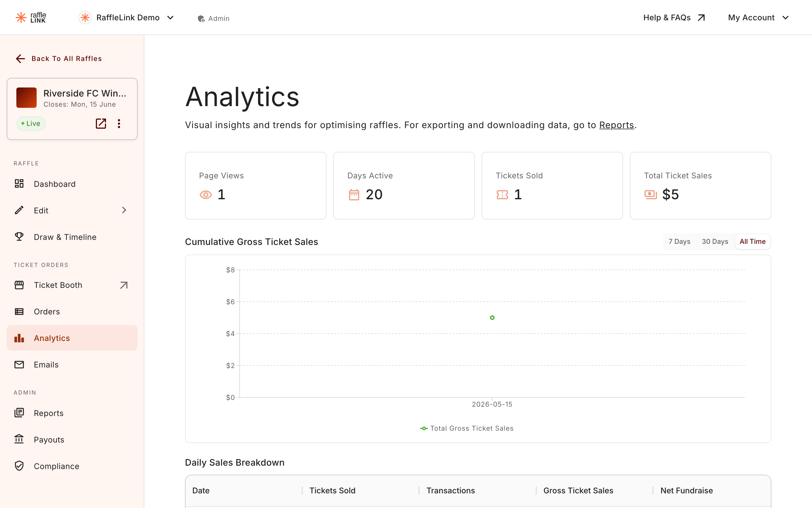Sort by Transactions column header
Screen dimensions: 812x508
451,491
